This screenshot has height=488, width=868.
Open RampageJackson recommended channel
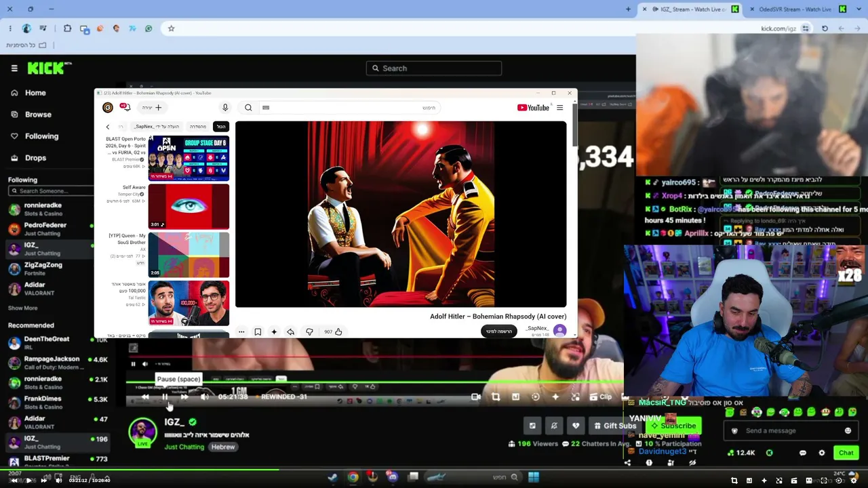tap(58, 362)
